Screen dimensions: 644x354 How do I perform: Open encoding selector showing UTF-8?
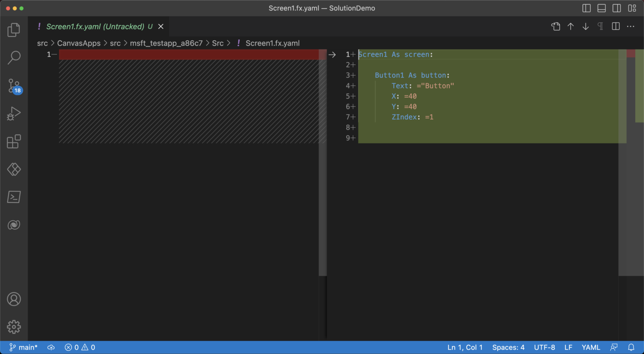coord(544,347)
